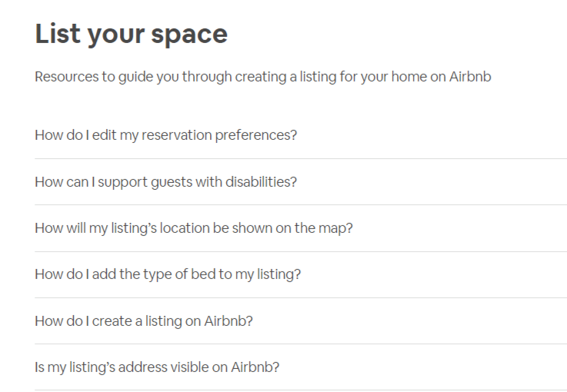Click the 'Resources to guide you' description text
This screenshot has width=567, height=392.
(x=262, y=78)
